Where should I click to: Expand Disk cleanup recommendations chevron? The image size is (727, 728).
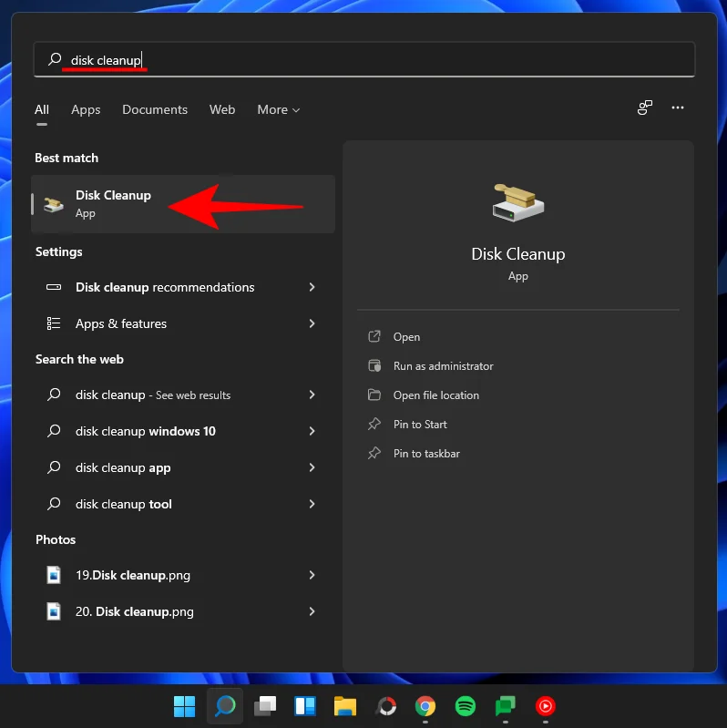pos(312,287)
